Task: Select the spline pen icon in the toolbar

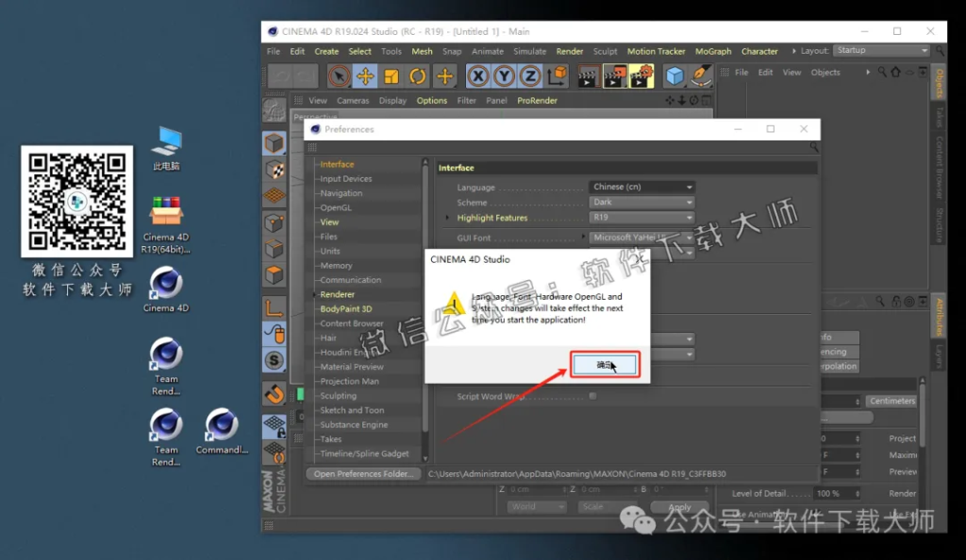Action: click(700, 76)
